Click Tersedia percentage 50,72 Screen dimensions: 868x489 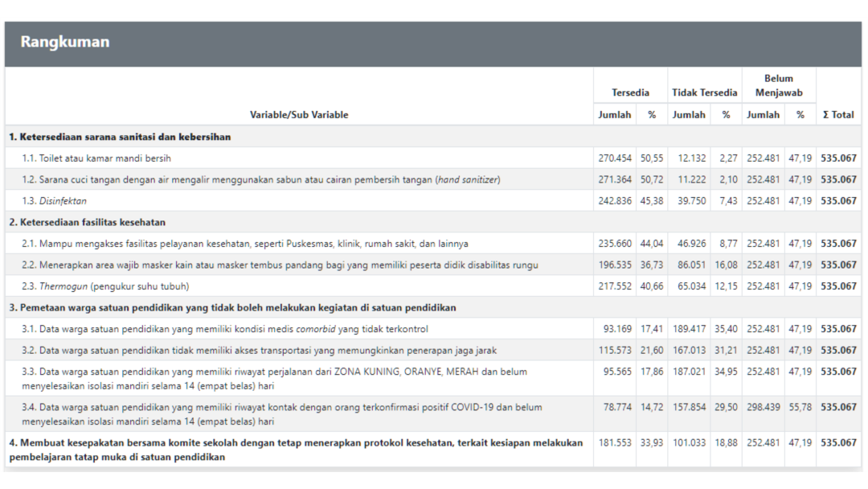pyautogui.click(x=652, y=179)
